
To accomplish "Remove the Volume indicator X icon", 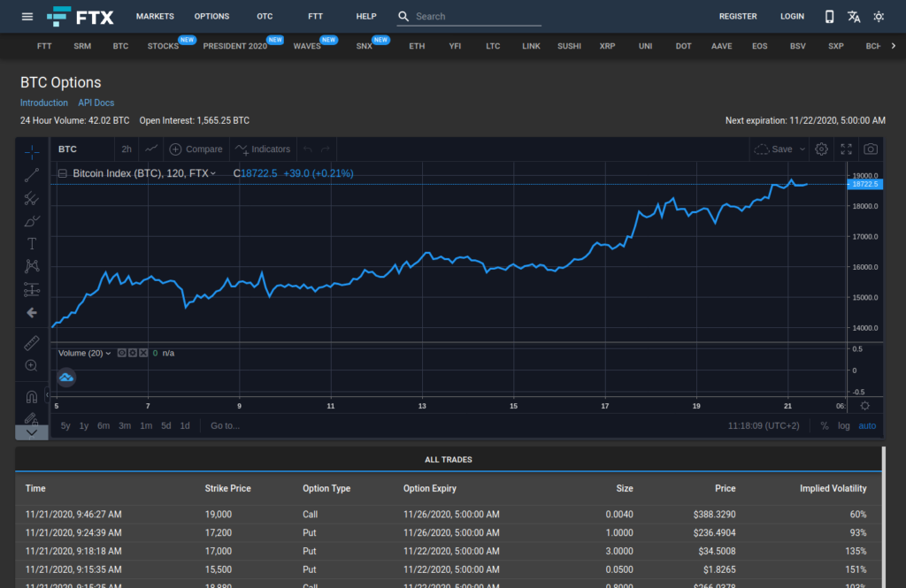I will pos(143,353).
